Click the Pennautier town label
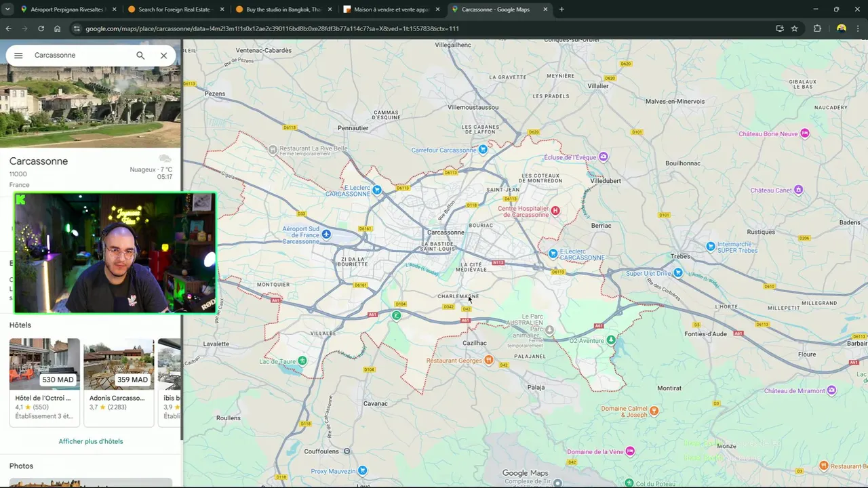 click(353, 128)
